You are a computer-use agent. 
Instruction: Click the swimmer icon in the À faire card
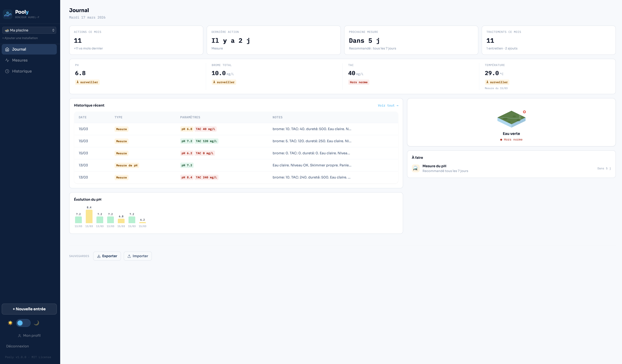[x=416, y=168]
